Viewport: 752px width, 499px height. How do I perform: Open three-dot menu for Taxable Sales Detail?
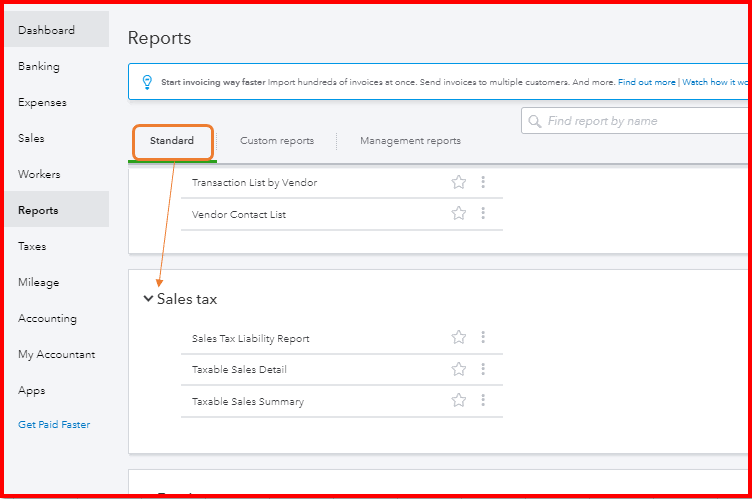click(x=483, y=369)
